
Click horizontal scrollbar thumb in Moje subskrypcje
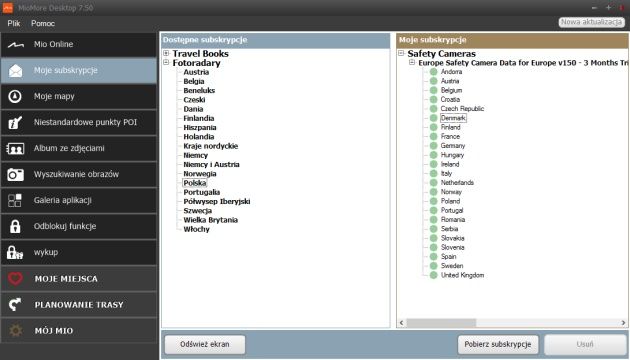coord(441,323)
